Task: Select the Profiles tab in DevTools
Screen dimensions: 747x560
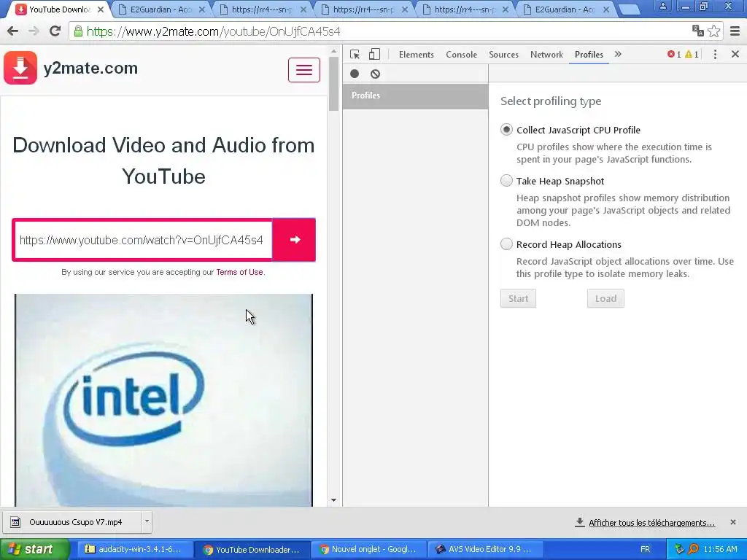Action: [x=589, y=55]
